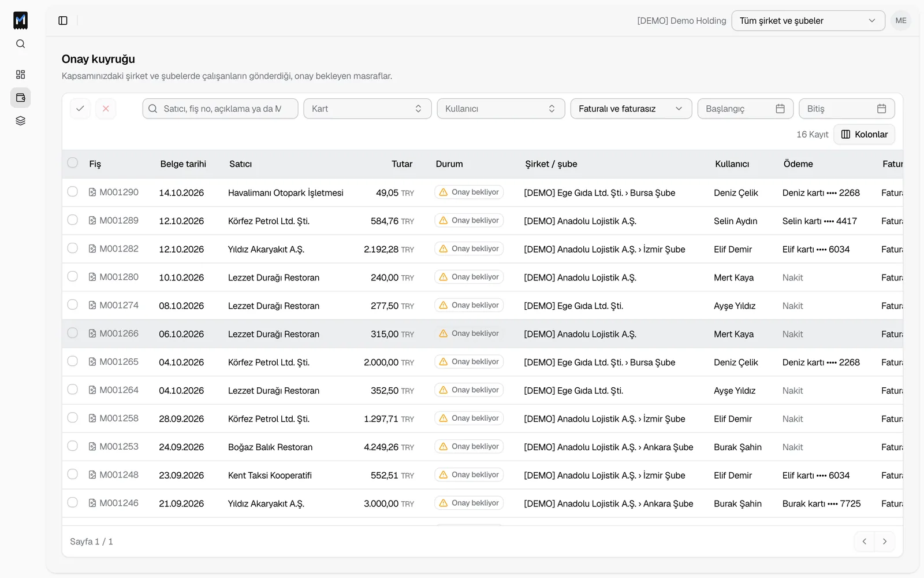Click the app logo in top-left

pos(20,20)
